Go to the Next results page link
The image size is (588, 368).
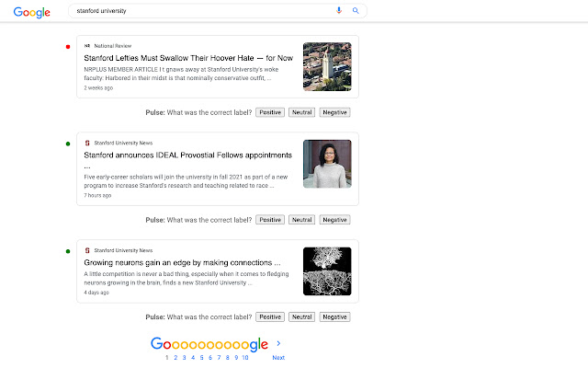point(278,358)
